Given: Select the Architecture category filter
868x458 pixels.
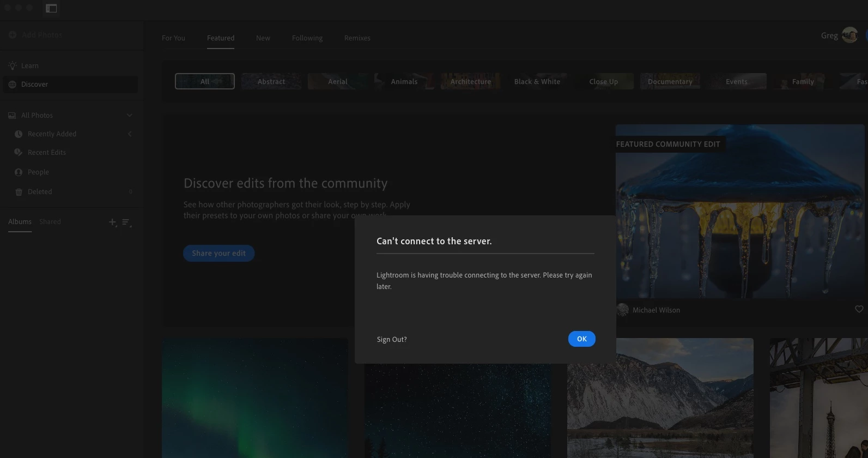Looking at the screenshot, I should [471, 81].
